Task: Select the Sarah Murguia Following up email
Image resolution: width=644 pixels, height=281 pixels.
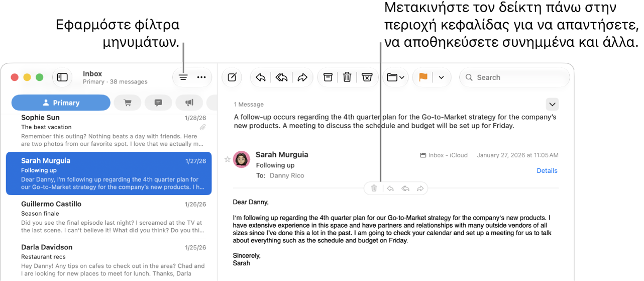Action: coord(109,173)
